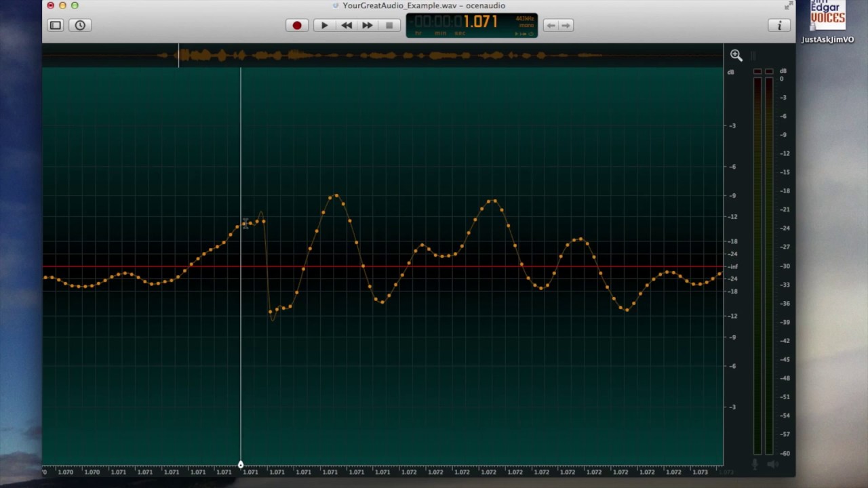Click the fullscreen toggle in the window corner
Screen dimensions: 868x488
pyautogui.click(x=789, y=5)
